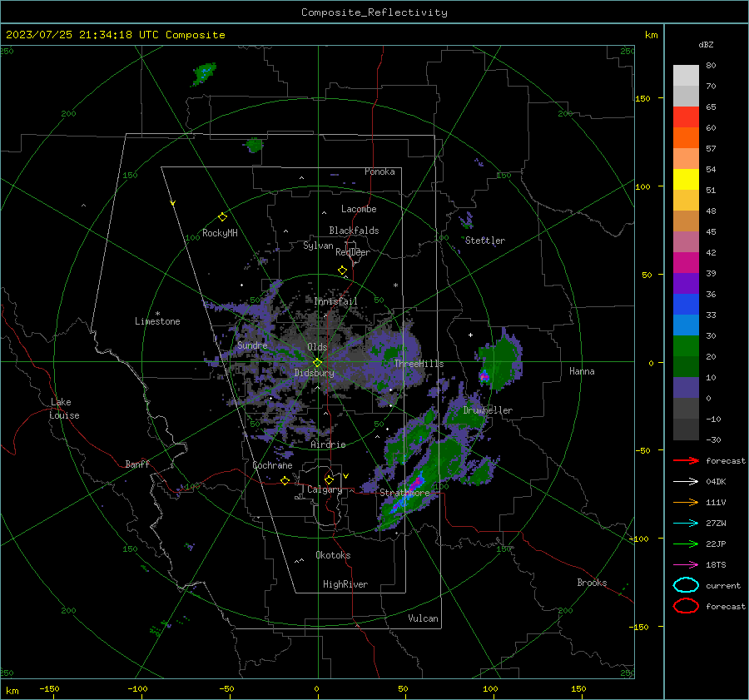Click the Composite_Reflectivity title
The image size is (749, 700).
[374, 12]
